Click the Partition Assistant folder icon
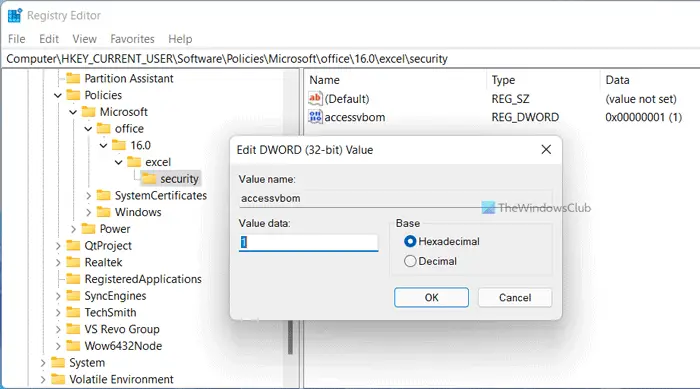Viewport: 700px width, 389px height. tap(73, 79)
